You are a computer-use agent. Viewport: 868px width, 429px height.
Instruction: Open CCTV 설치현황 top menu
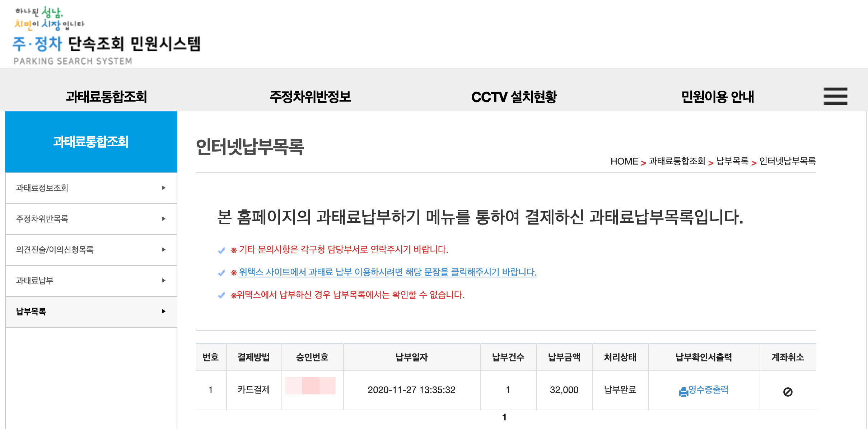point(514,97)
